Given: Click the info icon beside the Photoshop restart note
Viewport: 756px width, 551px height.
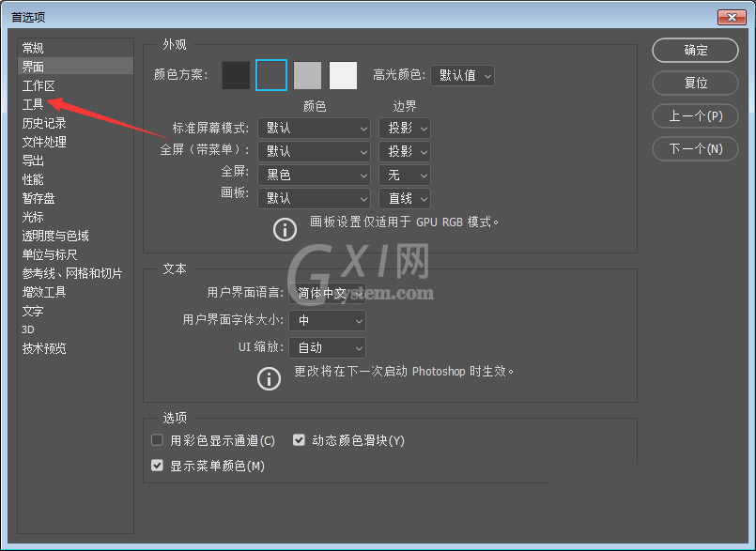Looking at the screenshot, I should click(269, 378).
